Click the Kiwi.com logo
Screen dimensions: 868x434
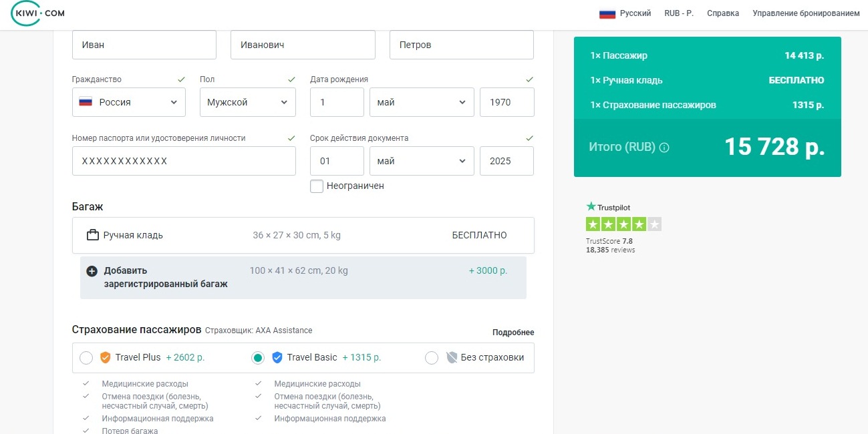click(x=38, y=13)
